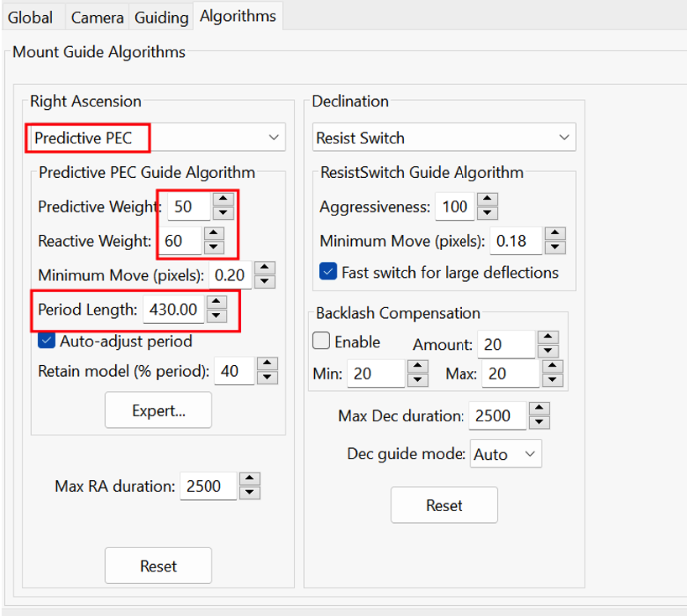Increase Predictive Weight with up arrow
The width and height of the screenshot is (687, 616).
(x=223, y=199)
